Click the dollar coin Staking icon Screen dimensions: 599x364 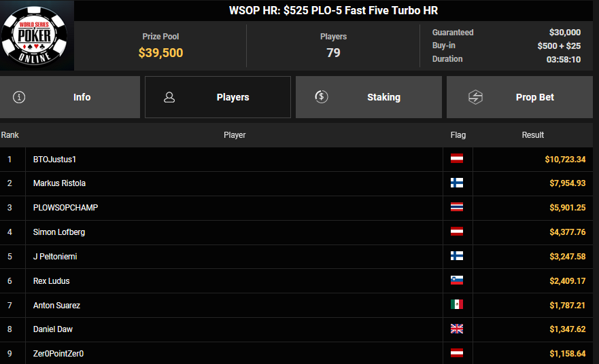pyautogui.click(x=322, y=97)
